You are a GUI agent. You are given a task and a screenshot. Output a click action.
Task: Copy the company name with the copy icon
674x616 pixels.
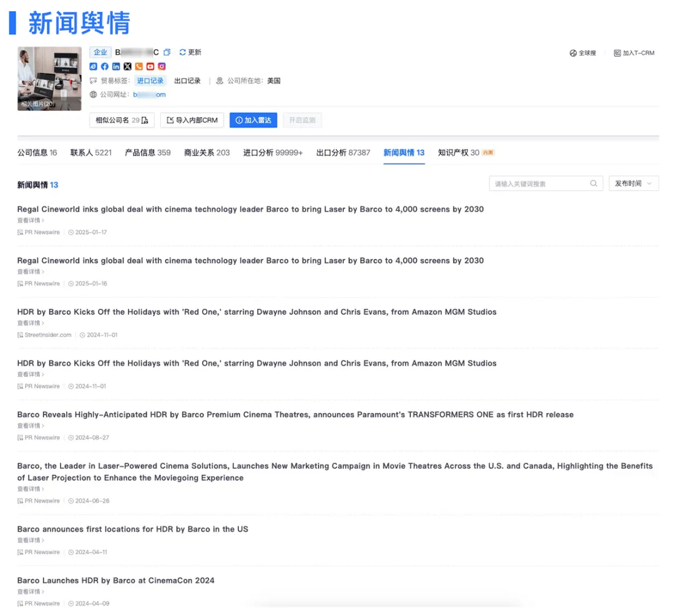click(x=167, y=52)
